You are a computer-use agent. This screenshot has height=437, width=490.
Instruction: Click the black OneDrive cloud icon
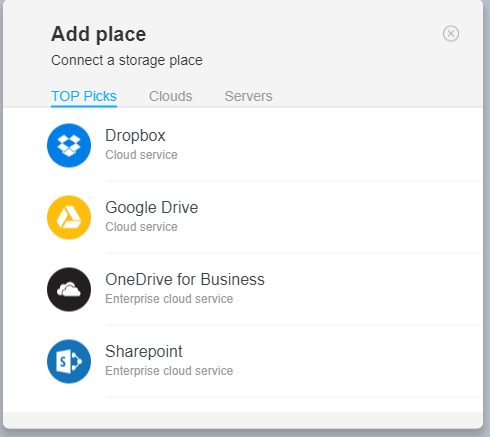pyautogui.click(x=69, y=289)
